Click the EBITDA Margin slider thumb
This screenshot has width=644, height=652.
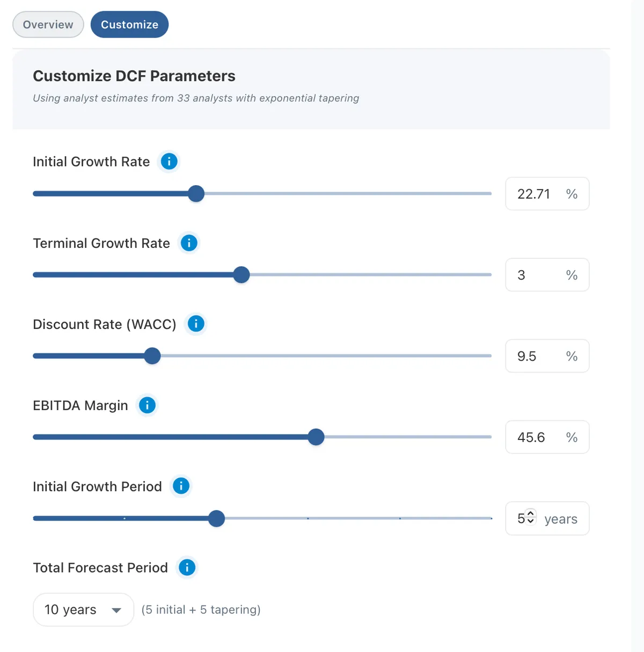click(x=316, y=437)
